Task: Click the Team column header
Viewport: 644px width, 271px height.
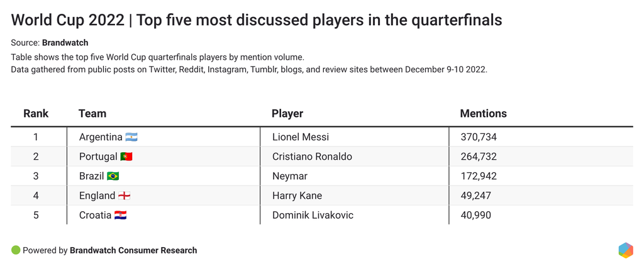Action: (92, 114)
